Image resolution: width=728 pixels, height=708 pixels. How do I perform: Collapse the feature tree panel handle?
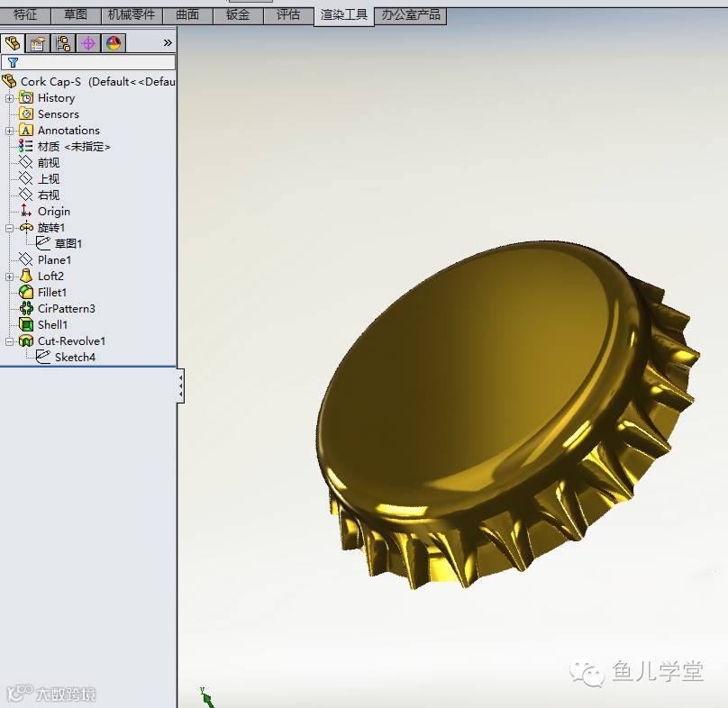[180, 386]
